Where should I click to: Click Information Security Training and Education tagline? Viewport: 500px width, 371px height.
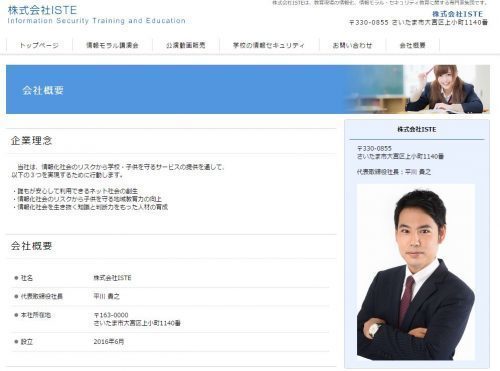(96, 21)
